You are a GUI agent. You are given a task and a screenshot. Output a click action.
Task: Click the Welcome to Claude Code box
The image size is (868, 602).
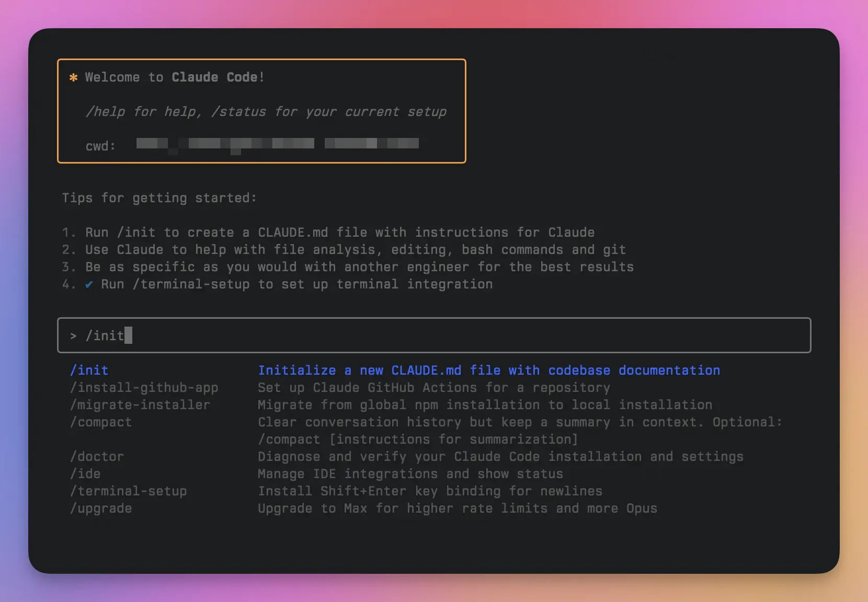pos(261,110)
